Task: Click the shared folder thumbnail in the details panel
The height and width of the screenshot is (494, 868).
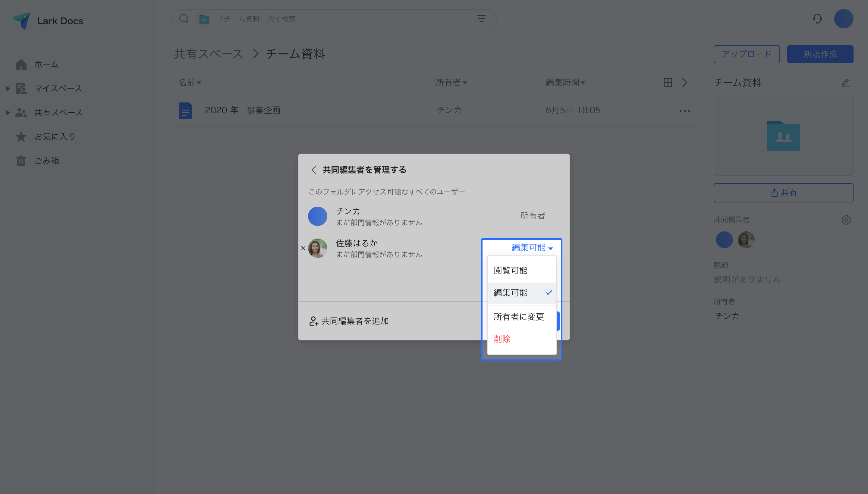Action: 783,136
